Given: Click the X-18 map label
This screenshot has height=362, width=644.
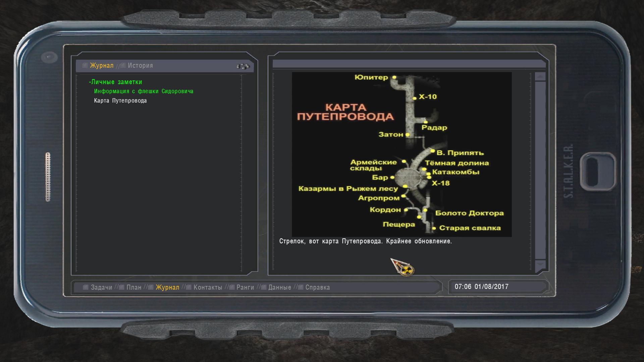Looking at the screenshot, I should 441,183.
